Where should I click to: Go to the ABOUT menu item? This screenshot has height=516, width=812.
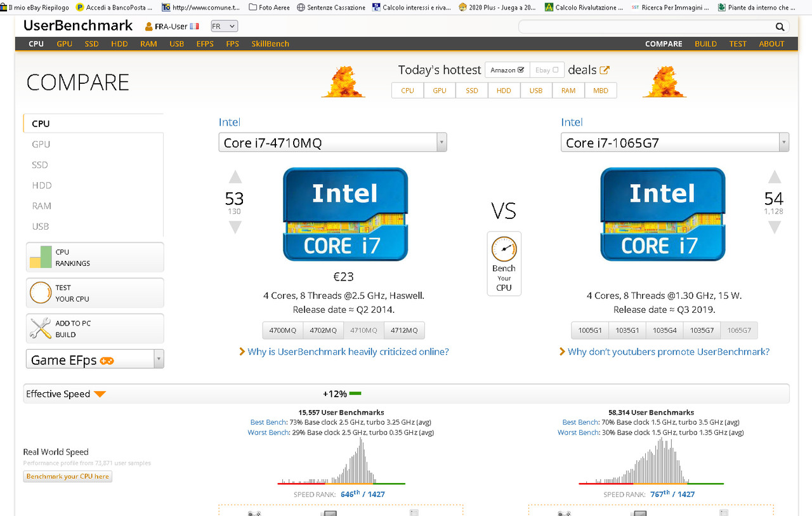click(x=771, y=44)
